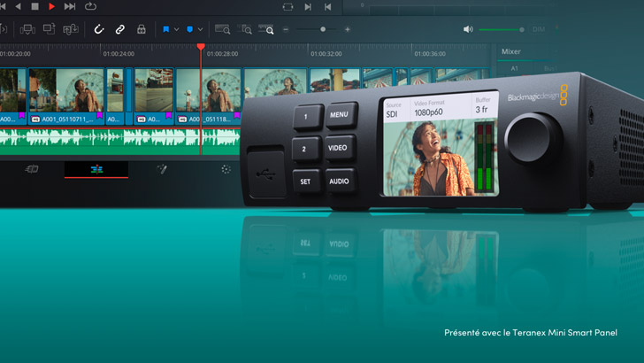Open the flag color dropdown arrow
644x363 pixels.
[177, 29]
